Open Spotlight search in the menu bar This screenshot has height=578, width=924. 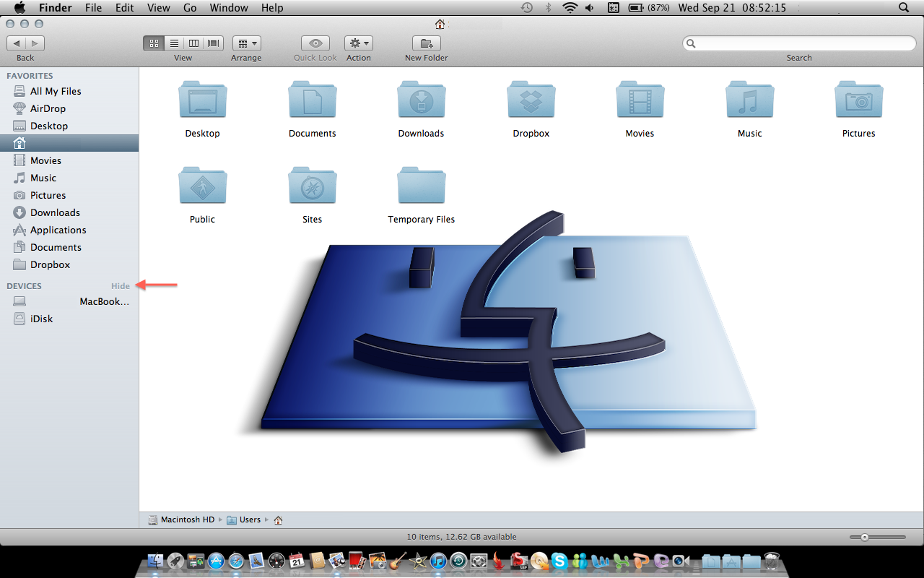tap(904, 8)
